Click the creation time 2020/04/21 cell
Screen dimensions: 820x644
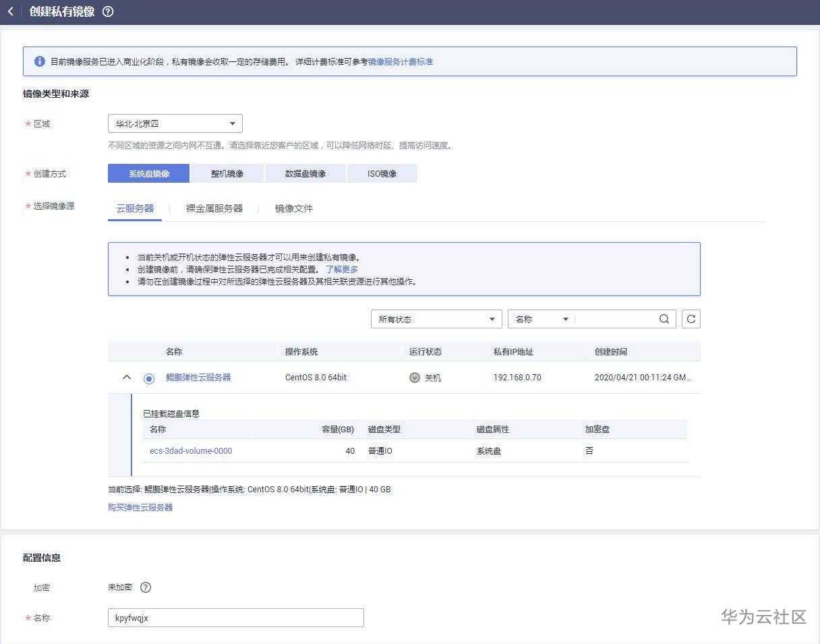643,378
